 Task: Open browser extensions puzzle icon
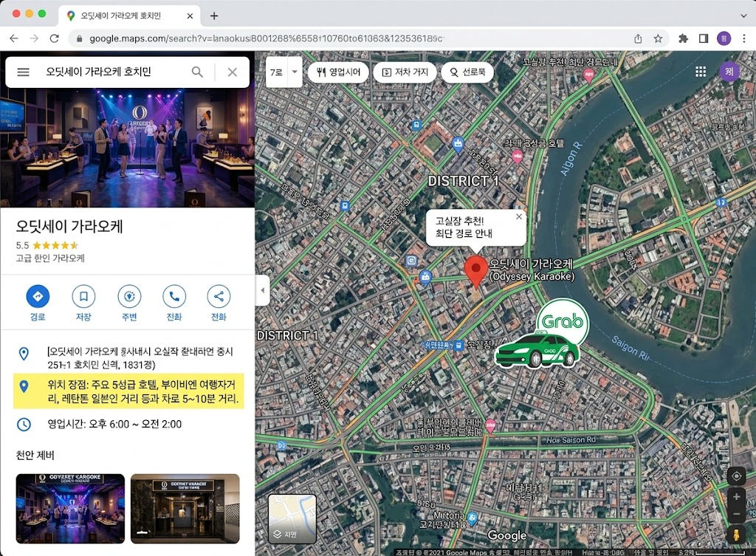pos(683,38)
